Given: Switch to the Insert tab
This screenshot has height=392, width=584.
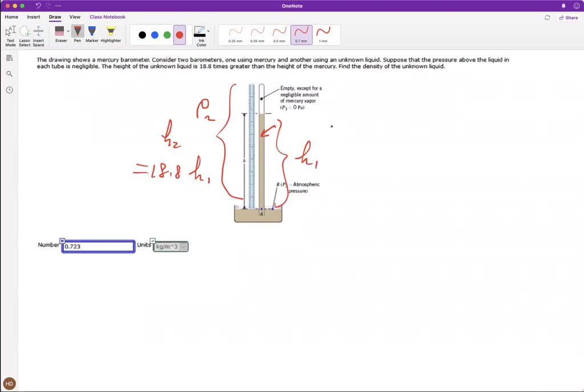Looking at the screenshot, I should click(34, 17).
